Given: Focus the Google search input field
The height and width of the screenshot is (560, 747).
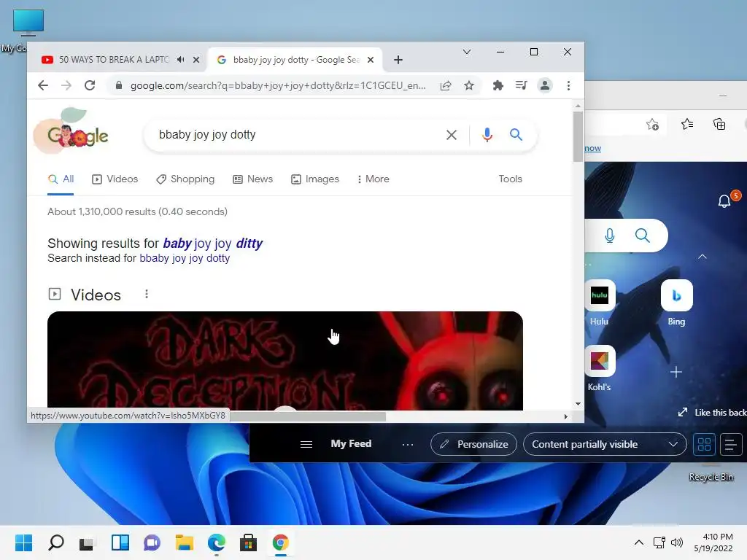Looking at the screenshot, I should pos(295,135).
